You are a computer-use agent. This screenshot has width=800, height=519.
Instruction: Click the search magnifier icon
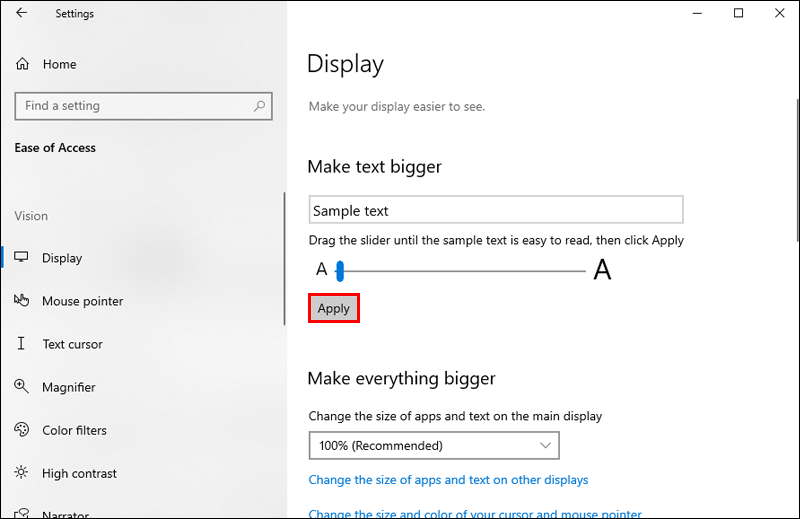pos(259,106)
